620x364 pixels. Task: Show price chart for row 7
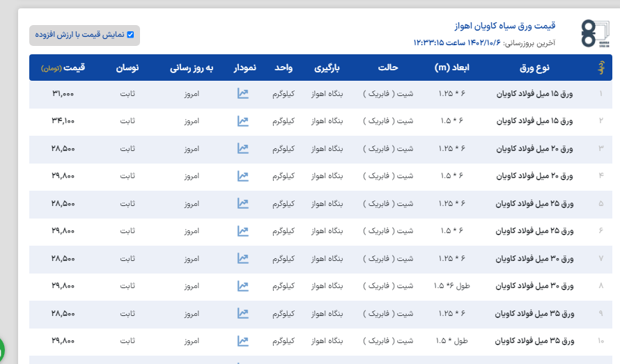point(242,258)
